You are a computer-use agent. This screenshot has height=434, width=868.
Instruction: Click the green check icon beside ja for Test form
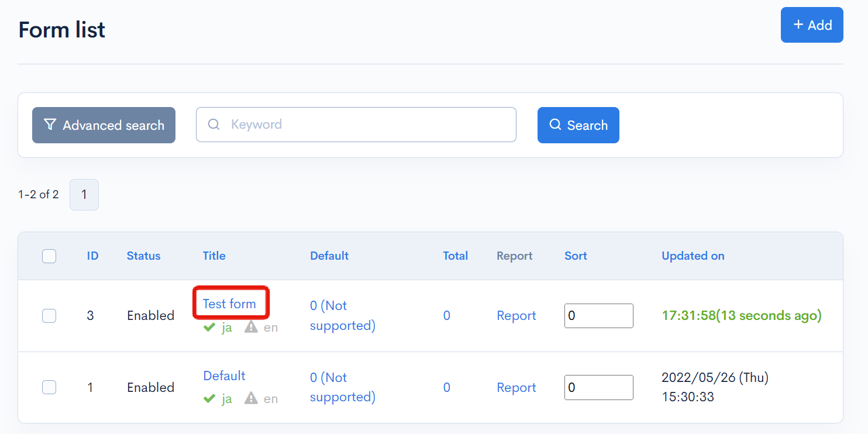[x=209, y=327]
